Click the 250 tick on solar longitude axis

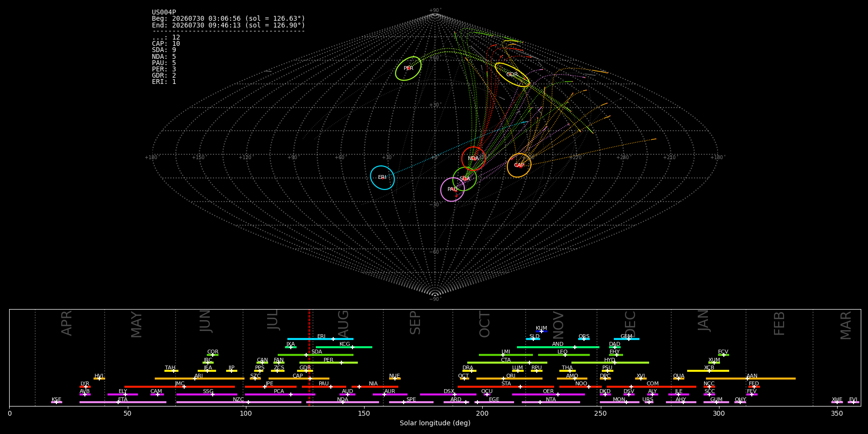[x=600, y=414]
